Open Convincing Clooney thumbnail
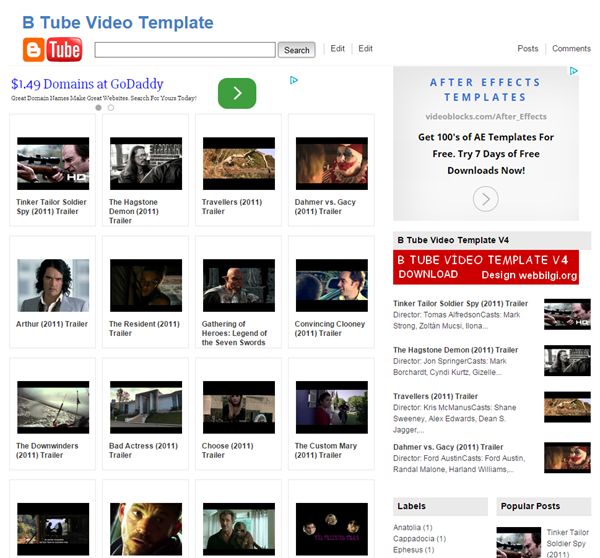600x558 pixels. [x=332, y=286]
